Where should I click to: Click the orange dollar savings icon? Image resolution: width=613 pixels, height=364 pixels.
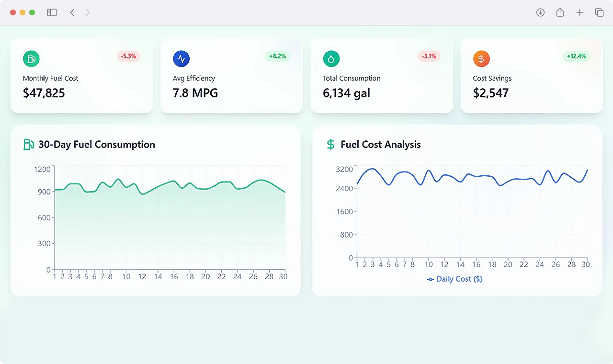click(x=481, y=59)
